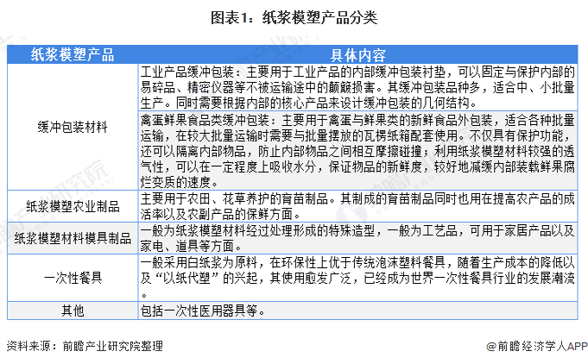The image size is (588, 364).
Task: Click the @前瞻经济学人APP attribution text
Action: click(x=536, y=346)
